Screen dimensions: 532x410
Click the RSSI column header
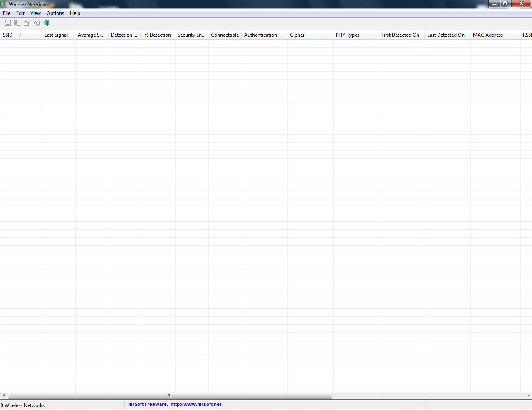pyautogui.click(x=527, y=35)
